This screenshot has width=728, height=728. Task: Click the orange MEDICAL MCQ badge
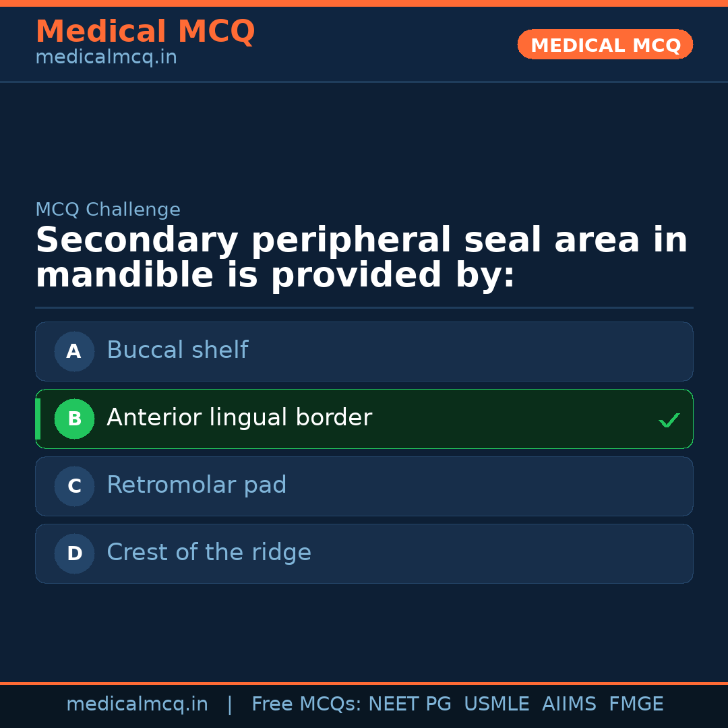point(605,45)
